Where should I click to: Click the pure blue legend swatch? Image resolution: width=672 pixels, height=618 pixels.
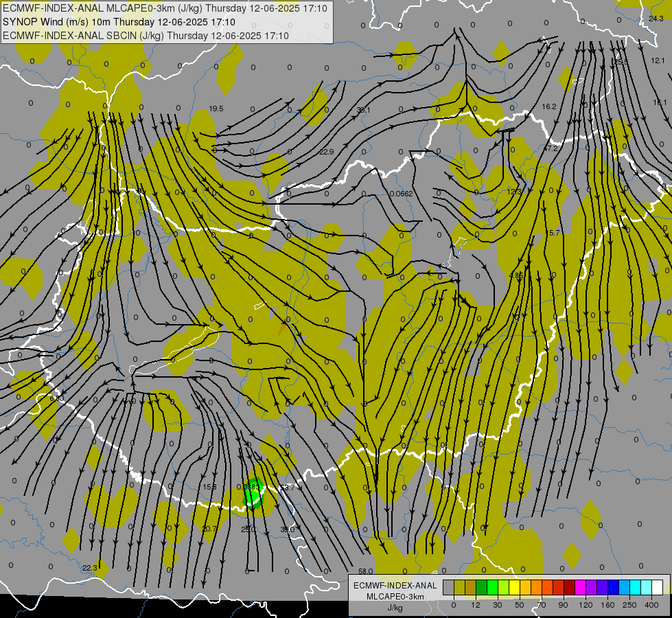coord(613,587)
